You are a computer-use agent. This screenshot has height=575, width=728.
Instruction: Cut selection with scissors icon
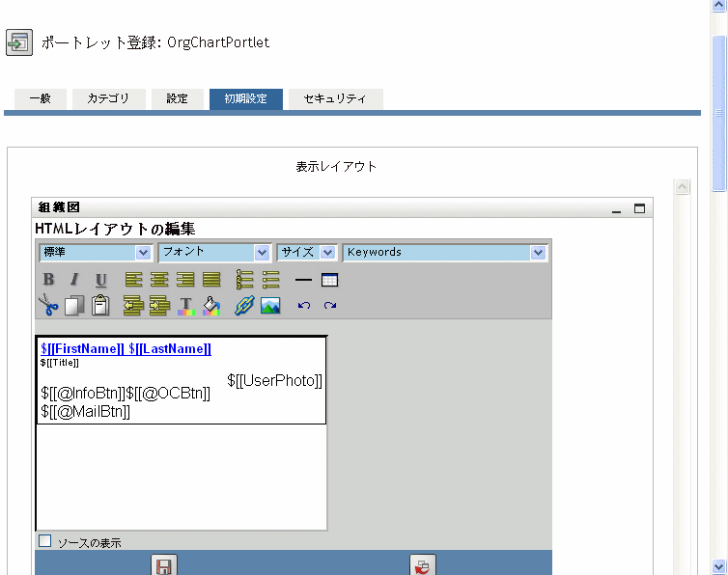point(48,305)
